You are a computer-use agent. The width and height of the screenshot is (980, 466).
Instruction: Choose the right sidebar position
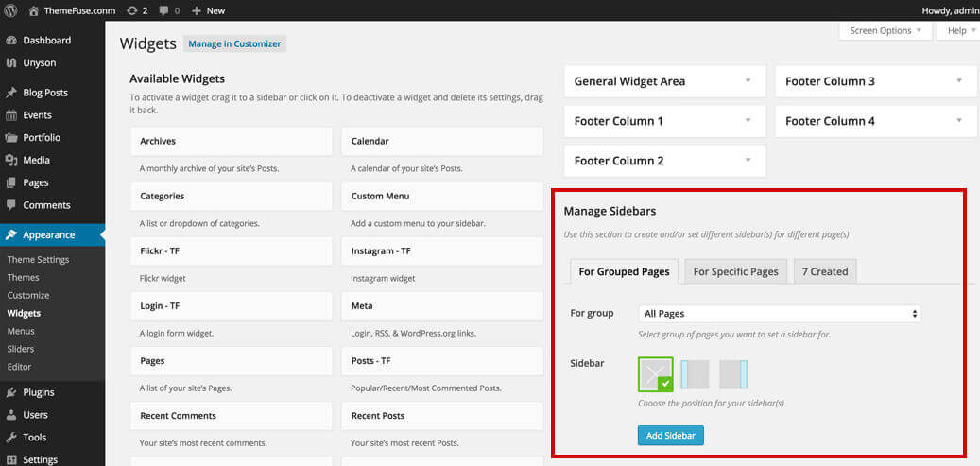click(733, 374)
